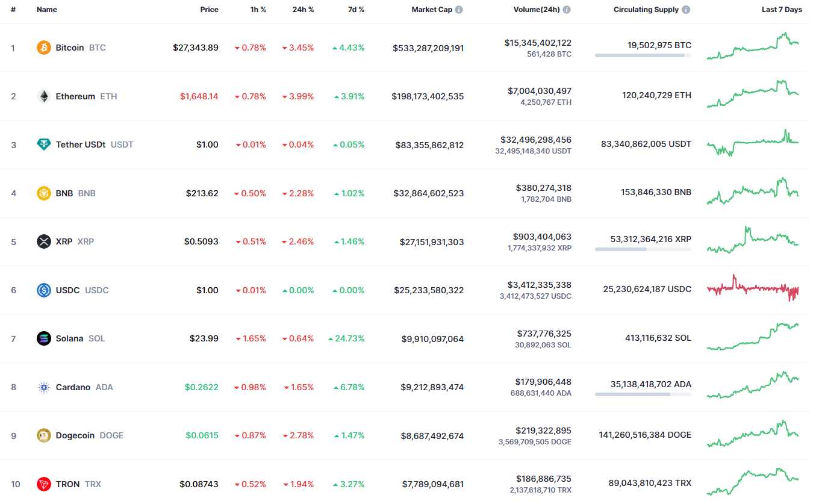
Task: Click Bitcoin's 24h volume value
Action: (x=538, y=43)
